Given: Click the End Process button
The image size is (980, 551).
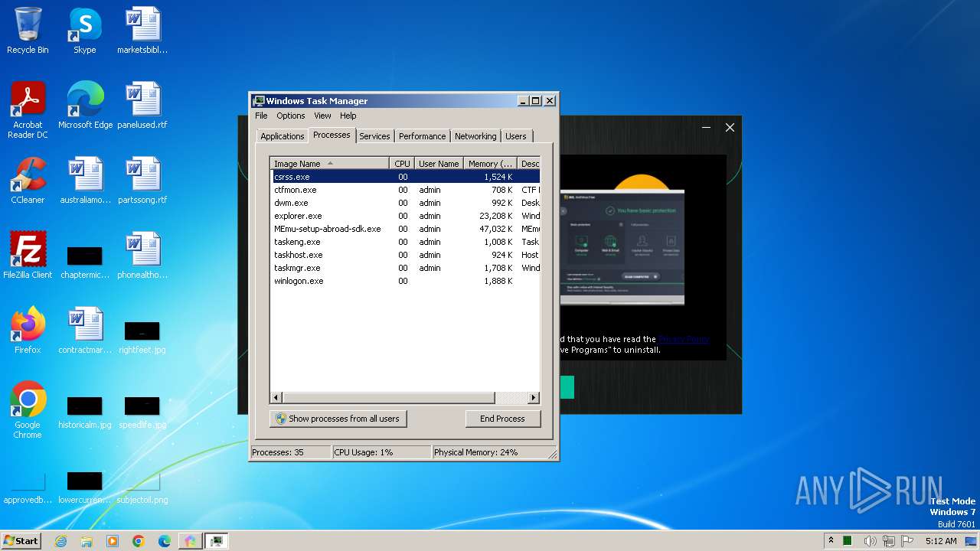Looking at the screenshot, I should [502, 419].
